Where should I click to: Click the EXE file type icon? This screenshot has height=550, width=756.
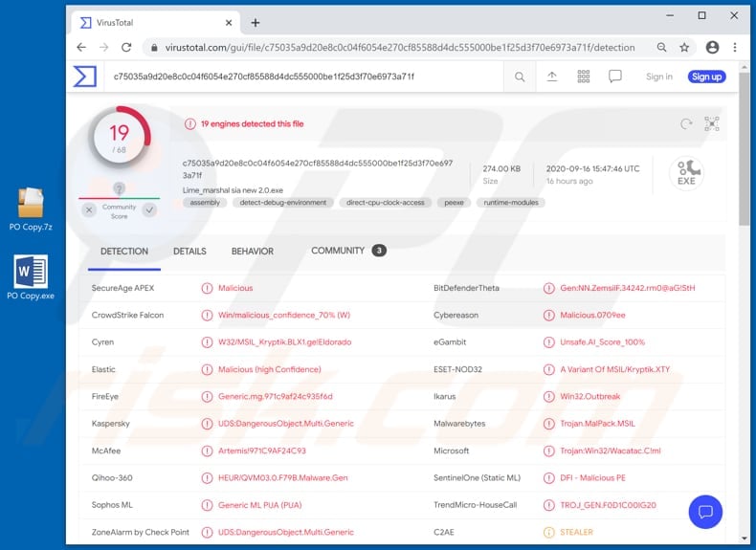click(686, 173)
